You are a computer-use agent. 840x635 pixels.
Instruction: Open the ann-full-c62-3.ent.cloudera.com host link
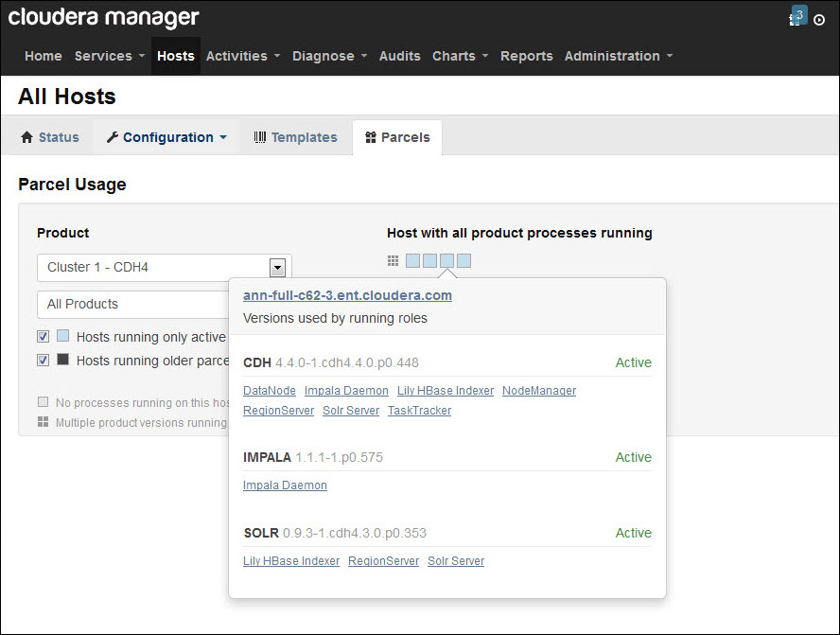tap(348, 295)
